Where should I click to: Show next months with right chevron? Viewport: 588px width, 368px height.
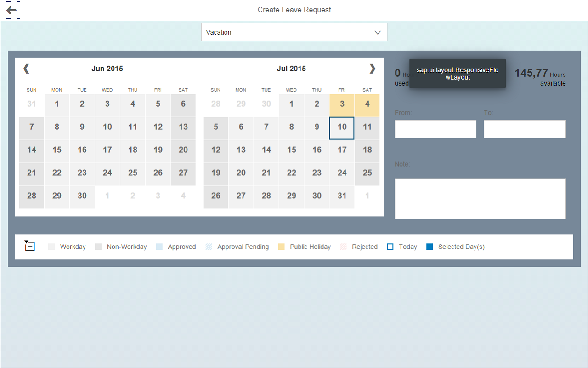point(372,69)
